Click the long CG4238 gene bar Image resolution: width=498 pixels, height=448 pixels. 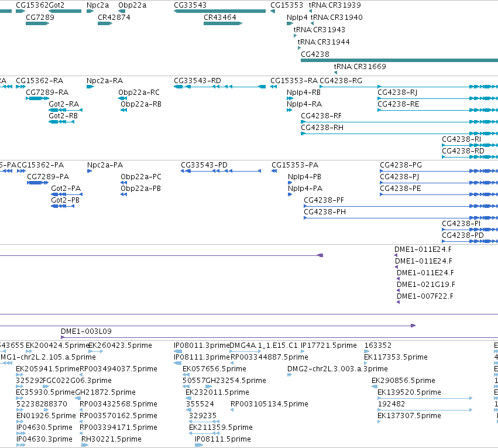click(x=399, y=60)
